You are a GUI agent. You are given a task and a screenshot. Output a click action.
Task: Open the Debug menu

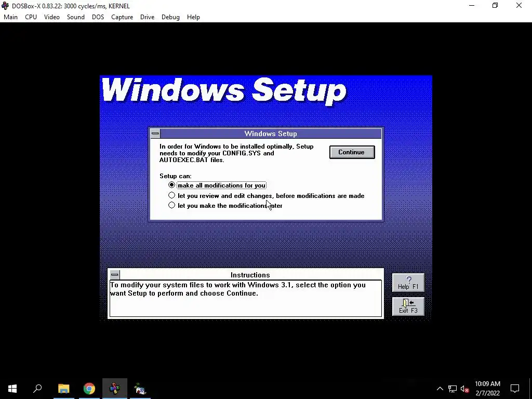point(170,17)
